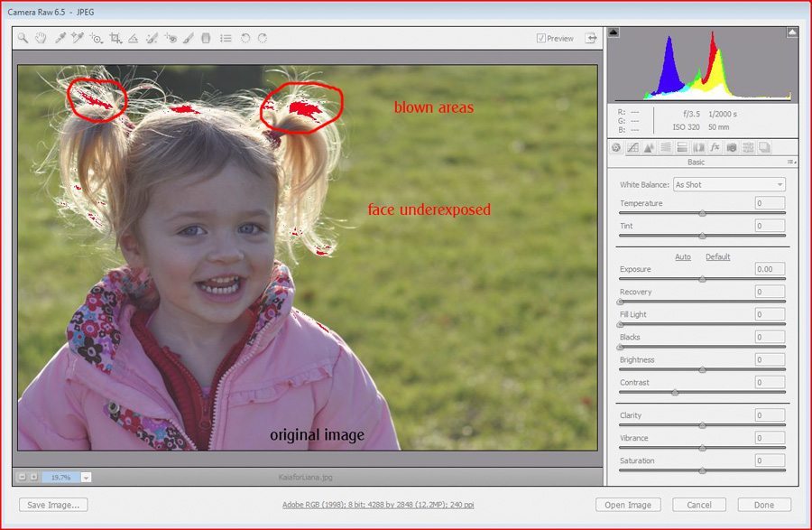Uncheck the Preview checkbox
Screen dimensions: 812x530
point(541,38)
